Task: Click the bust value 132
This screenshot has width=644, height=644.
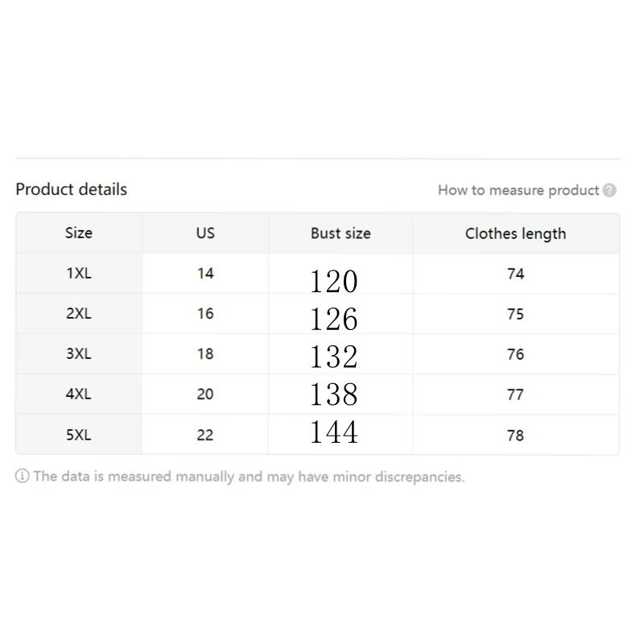Action: [x=333, y=356]
